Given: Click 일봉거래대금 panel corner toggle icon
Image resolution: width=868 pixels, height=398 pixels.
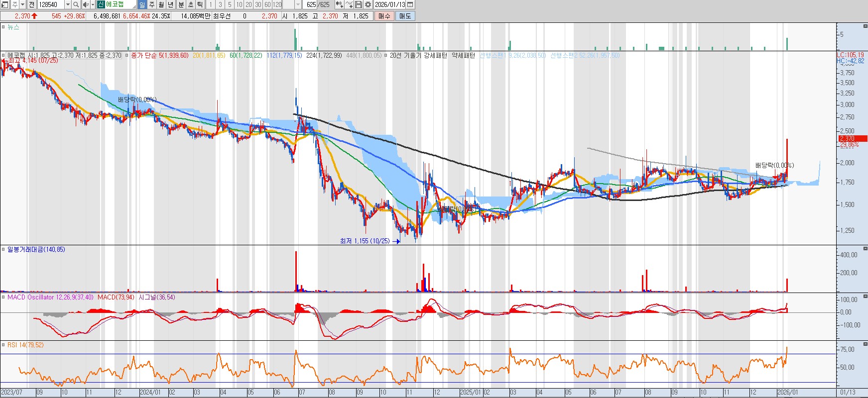Looking at the screenshot, I should tap(865, 248).
